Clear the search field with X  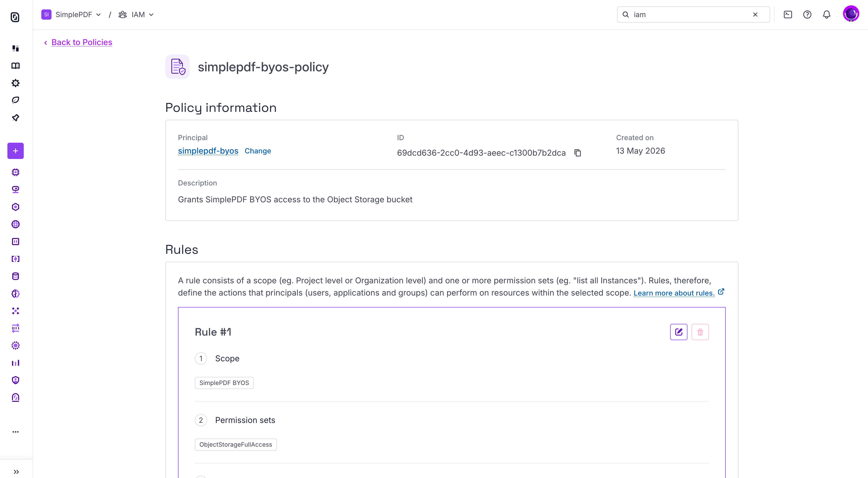755,15
